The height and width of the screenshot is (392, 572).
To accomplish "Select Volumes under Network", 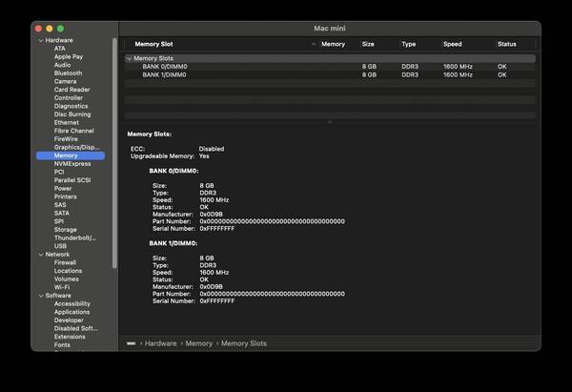I will (67, 279).
